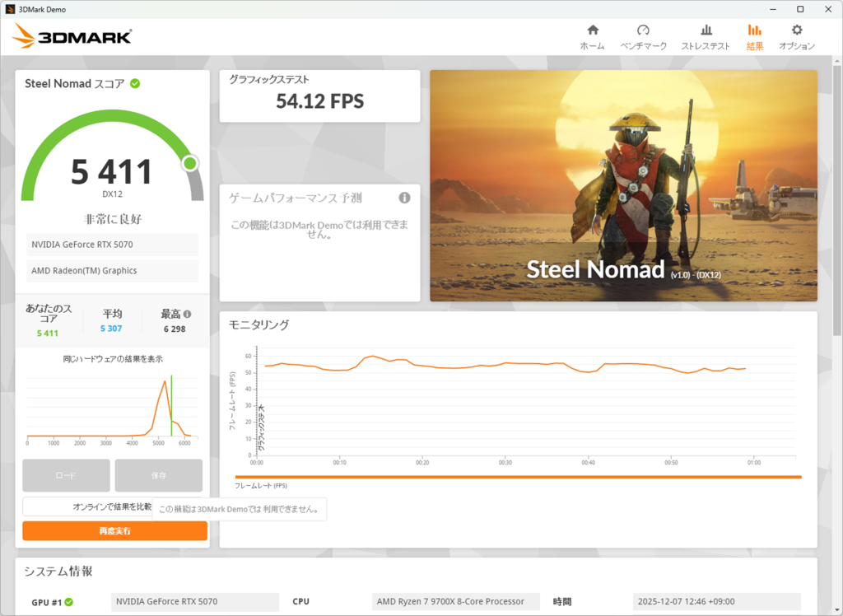
Task: Open the オプション gear icon
Action: tap(797, 30)
